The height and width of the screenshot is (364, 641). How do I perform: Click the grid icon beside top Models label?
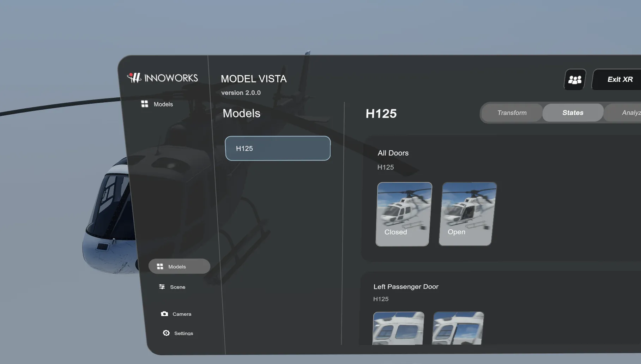[x=145, y=104]
